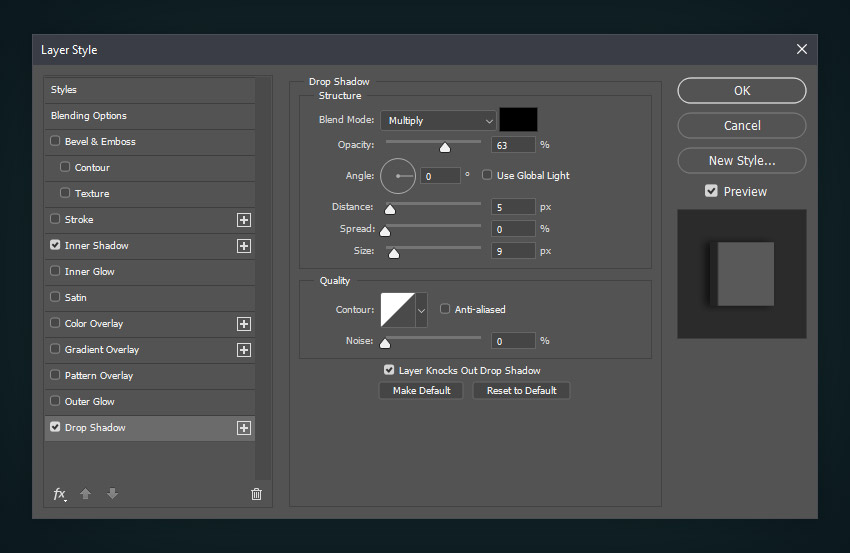Click the Size slider handle
Image resolution: width=850 pixels, height=553 pixels.
click(x=394, y=254)
